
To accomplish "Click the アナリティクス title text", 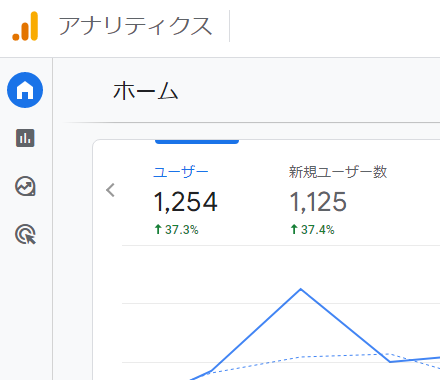I will [135, 26].
